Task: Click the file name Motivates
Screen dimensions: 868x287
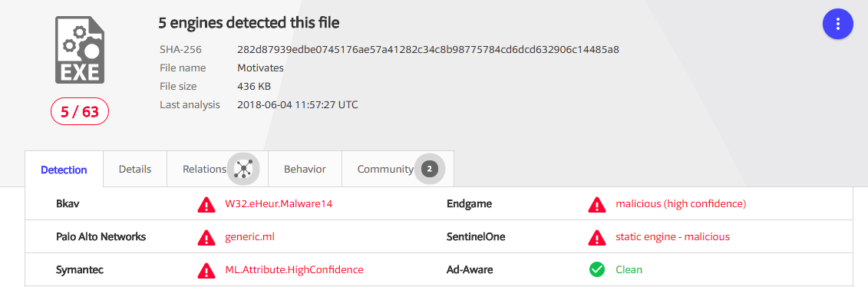Action: (x=260, y=68)
